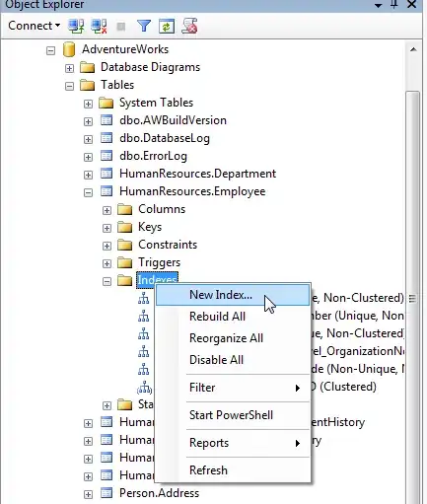Expand the System Tables folder
427x504 pixels.
[x=88, y=104]
